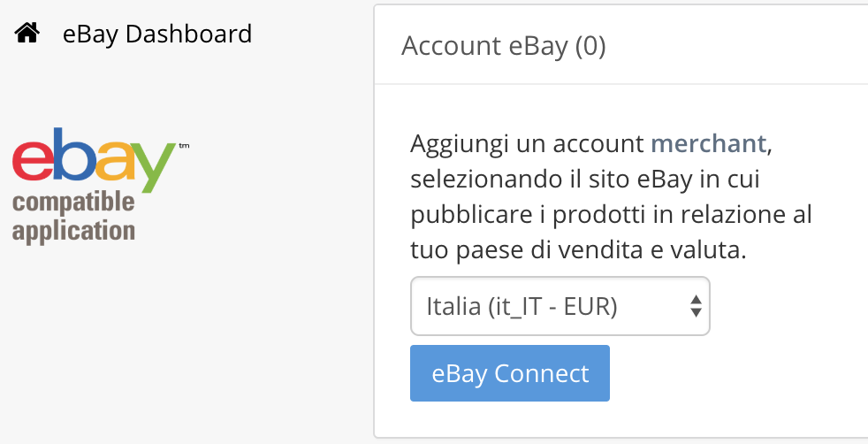Click the home icon
This screenshot has width=868, height=444.
[27, 34]
